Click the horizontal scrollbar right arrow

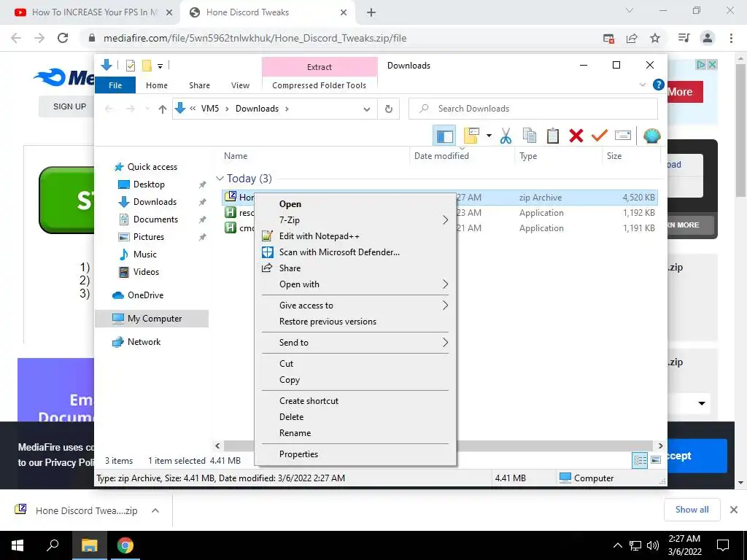660,446
